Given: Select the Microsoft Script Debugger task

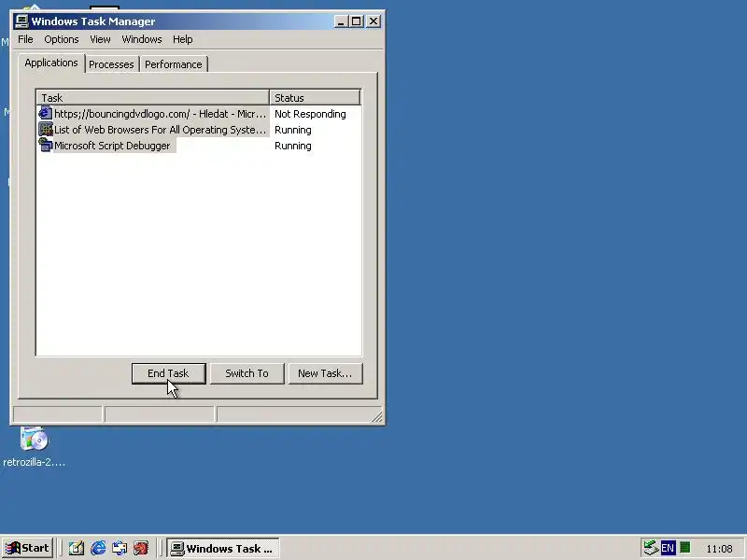Looking at the screenshot, I should coord(199,146).
